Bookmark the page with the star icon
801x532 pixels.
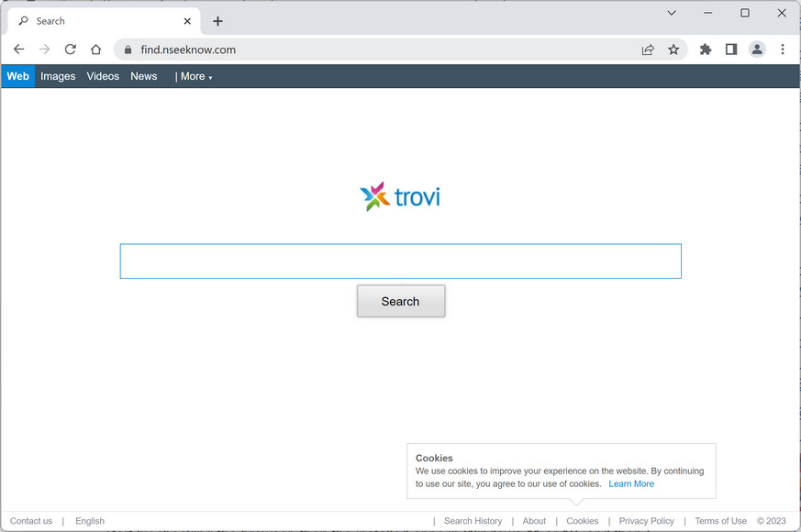coord(674,50)
